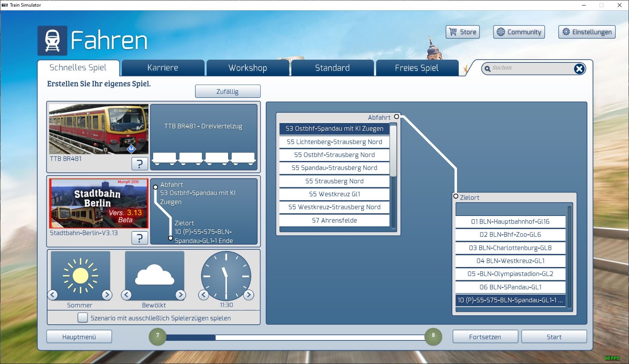
Task: Select the TTB BR481 train thumbnail
Action: [99, 129]
